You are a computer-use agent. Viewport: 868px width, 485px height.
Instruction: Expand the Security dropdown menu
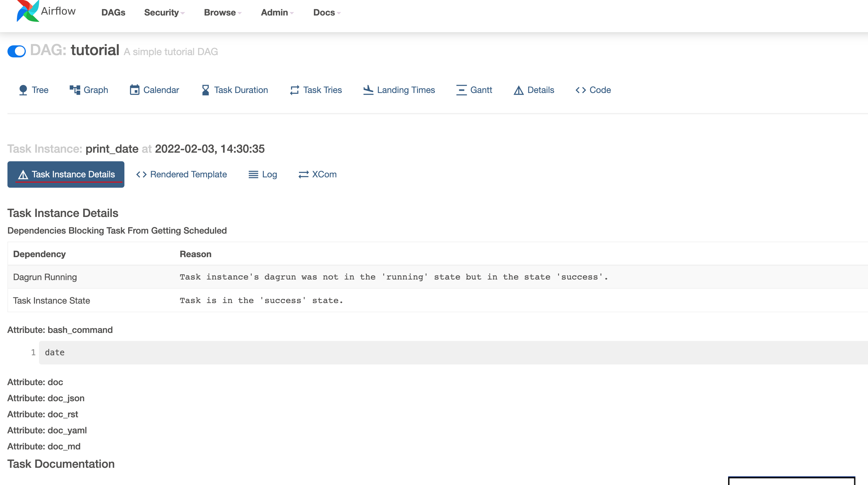coord(164,12)
